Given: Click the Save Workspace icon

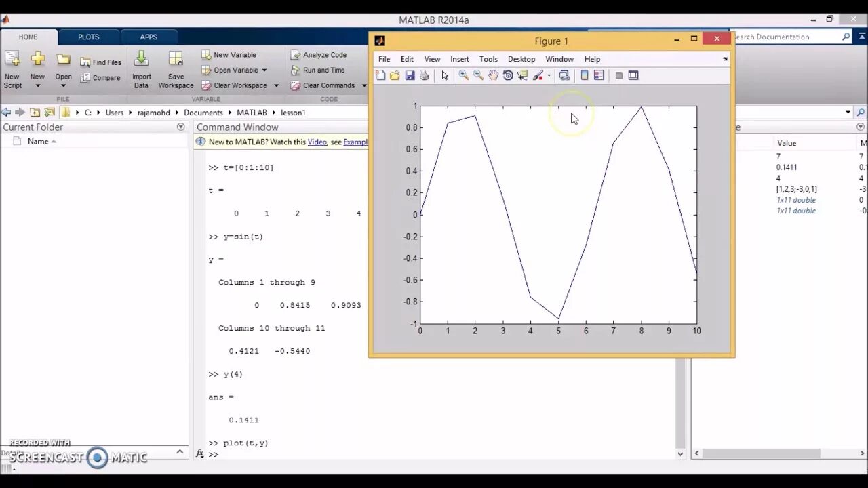Looking at the screenshot, I should (176, 60).
